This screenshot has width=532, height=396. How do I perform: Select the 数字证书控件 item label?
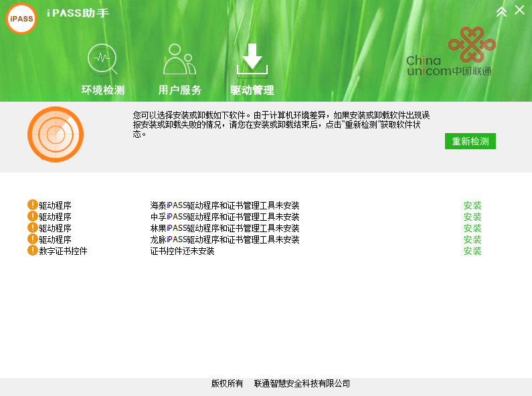63,251
